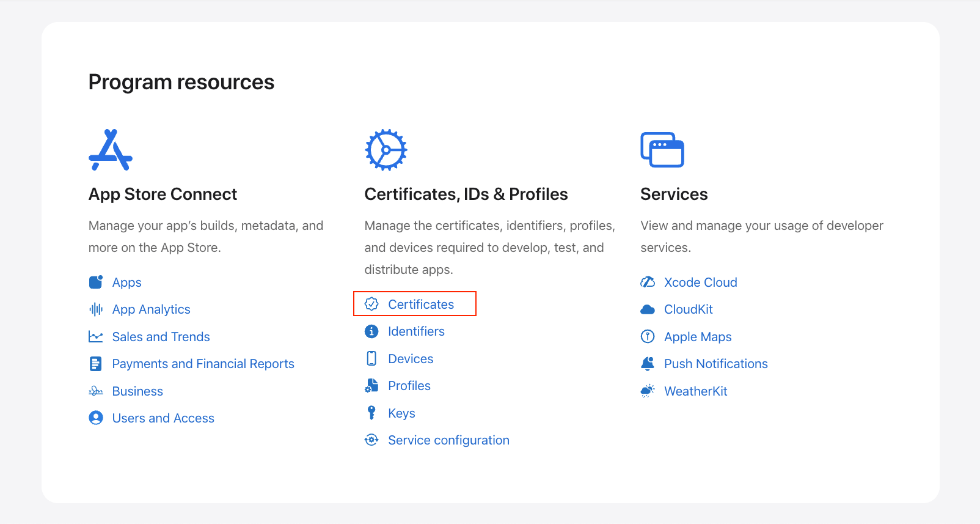Click the Keys key icon
Viewport: 980px width, 524px height.
(x=371, y=413)
